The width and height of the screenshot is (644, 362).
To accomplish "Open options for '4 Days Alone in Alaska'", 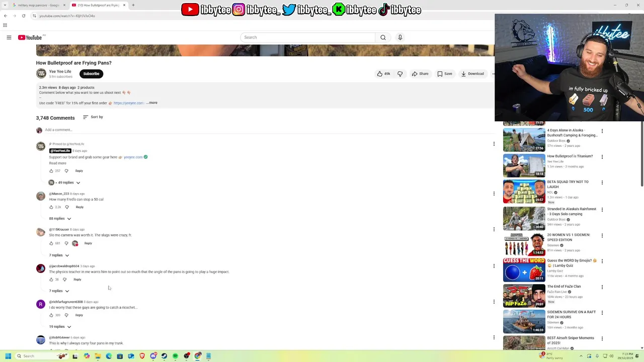I will tap(602, 131).
